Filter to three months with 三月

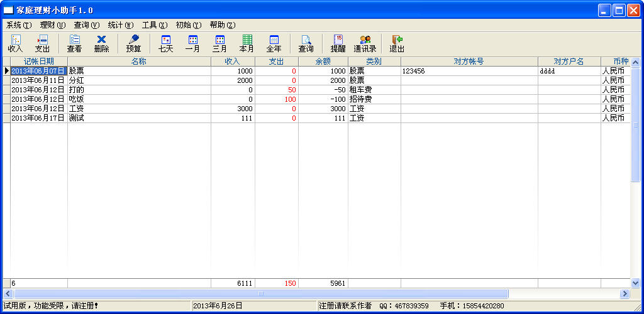pyautogui.click(x=219, y=43)
